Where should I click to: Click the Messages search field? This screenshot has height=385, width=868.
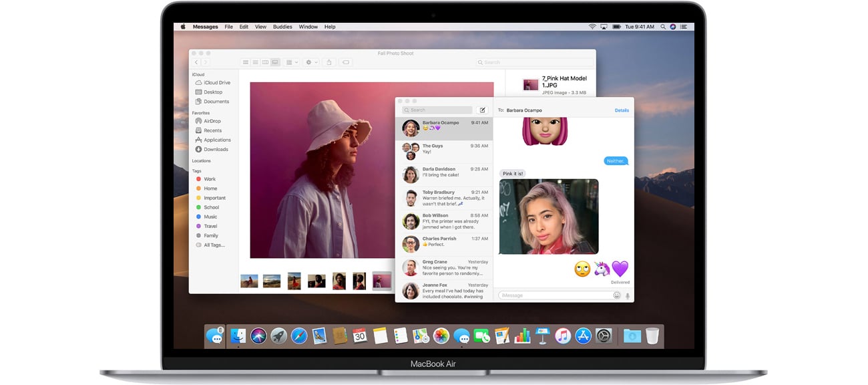tap(437, 110)
